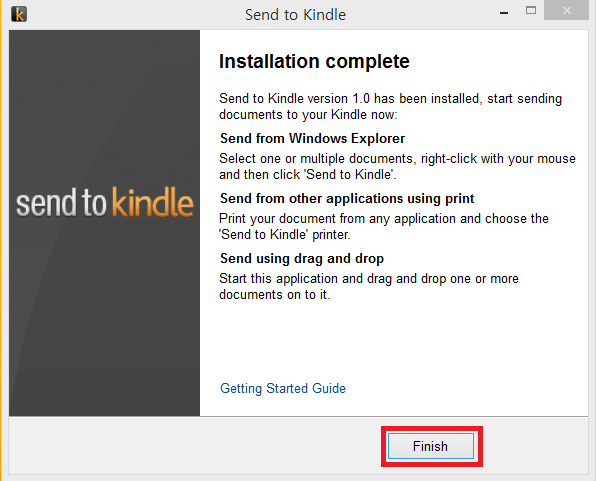Image resolution: width=596 pixels, height=481 pixels.
Task: Click the 'Send to Kindle' printer instructions
Action: 384,226
